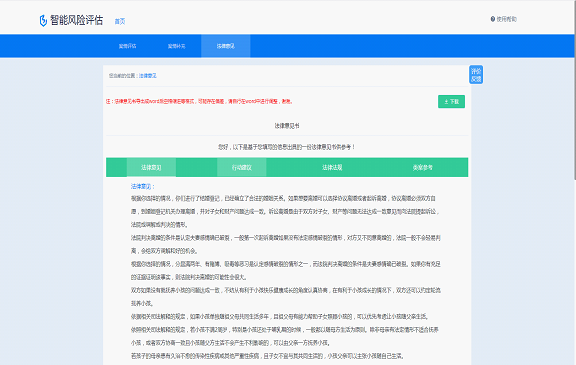Select the highlighted 法律意见 blue navigation tab
Screen dimensions: 576x365
click(226, 46)
